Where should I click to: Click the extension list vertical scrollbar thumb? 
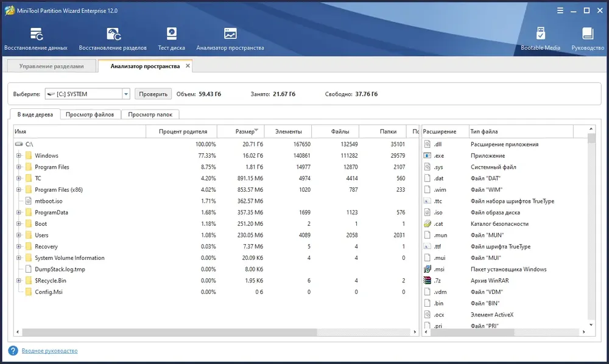click(x=591, y=139)
